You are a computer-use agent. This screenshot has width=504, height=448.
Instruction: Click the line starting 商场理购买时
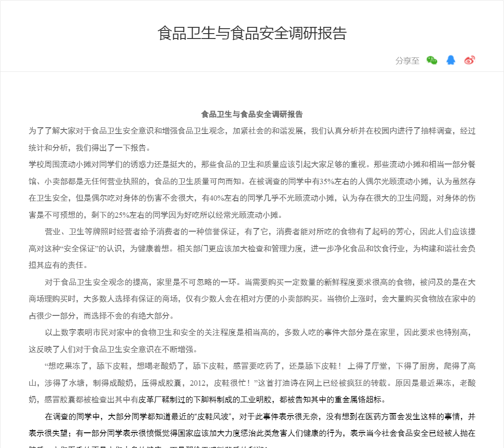point(252,299)
